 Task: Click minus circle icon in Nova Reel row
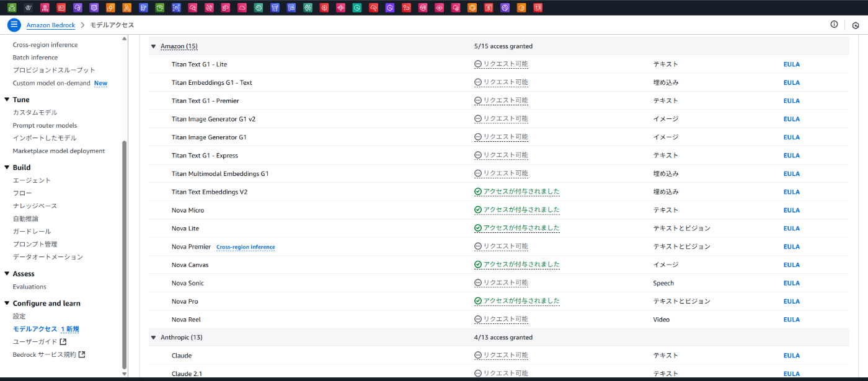[x=478, y=320]
